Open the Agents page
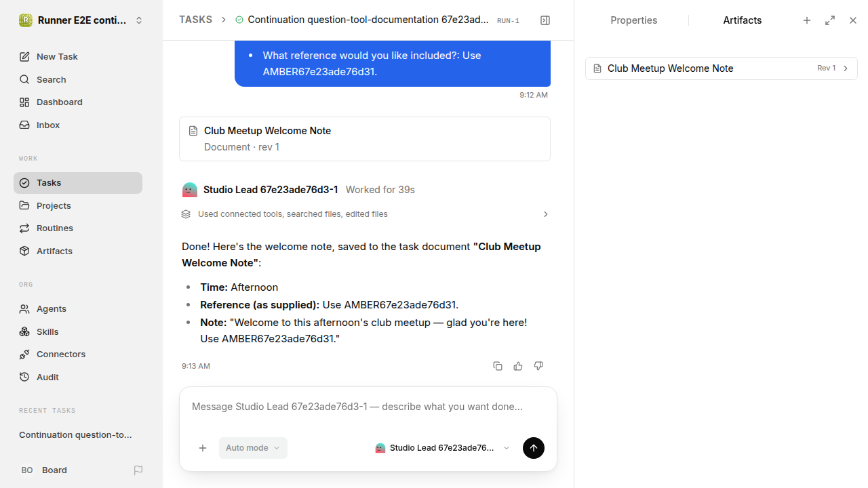The image size is (868, 488). 78,309
